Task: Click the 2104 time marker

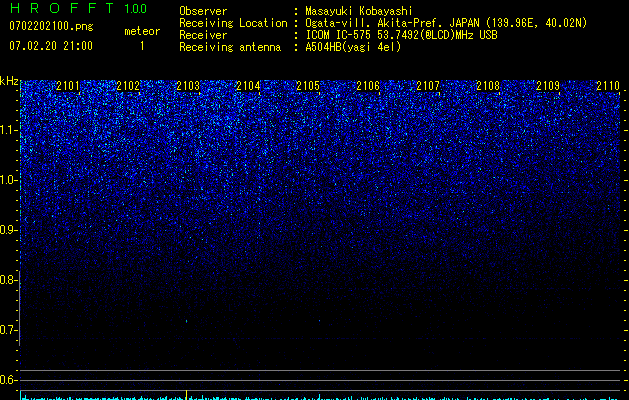Action: click(248, 86)
